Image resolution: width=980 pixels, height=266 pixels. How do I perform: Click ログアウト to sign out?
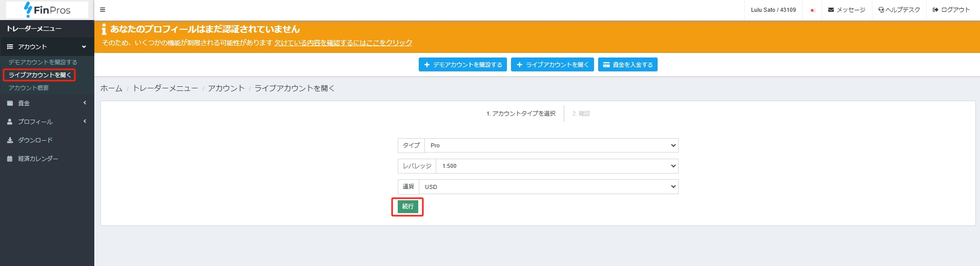click(951, 10)
